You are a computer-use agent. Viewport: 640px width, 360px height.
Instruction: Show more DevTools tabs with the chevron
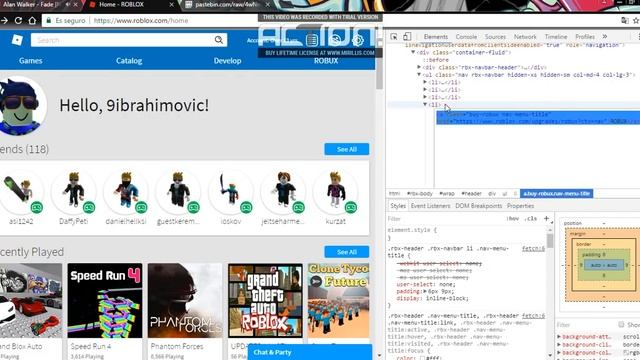point(604,37)
